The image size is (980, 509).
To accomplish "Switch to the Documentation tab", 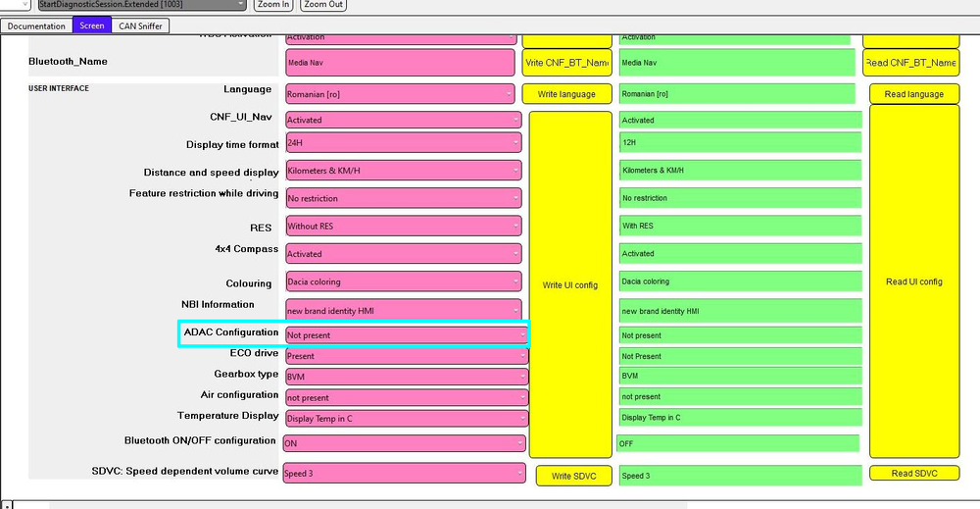I will [36, 25].
